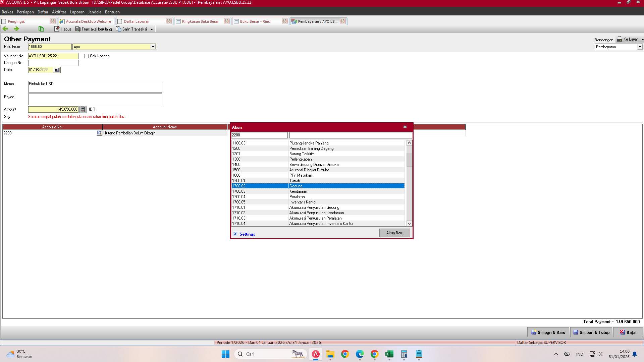644x362 pixels.
Task: Click the account lookup magnifier in row 2200
Action: point(99,133)
